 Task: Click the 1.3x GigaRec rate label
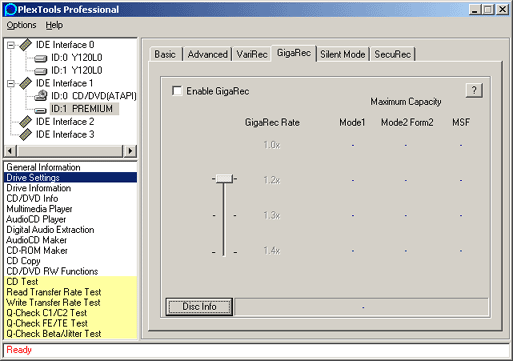[272, 215]
